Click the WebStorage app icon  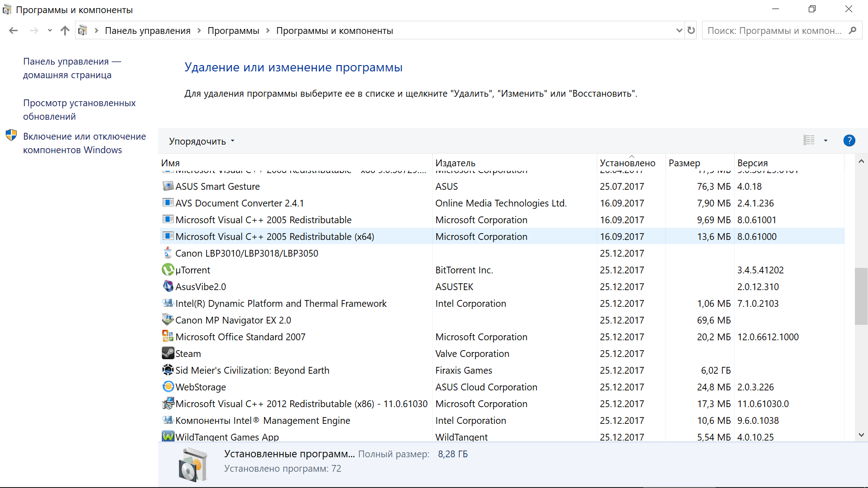click(168, 387)
